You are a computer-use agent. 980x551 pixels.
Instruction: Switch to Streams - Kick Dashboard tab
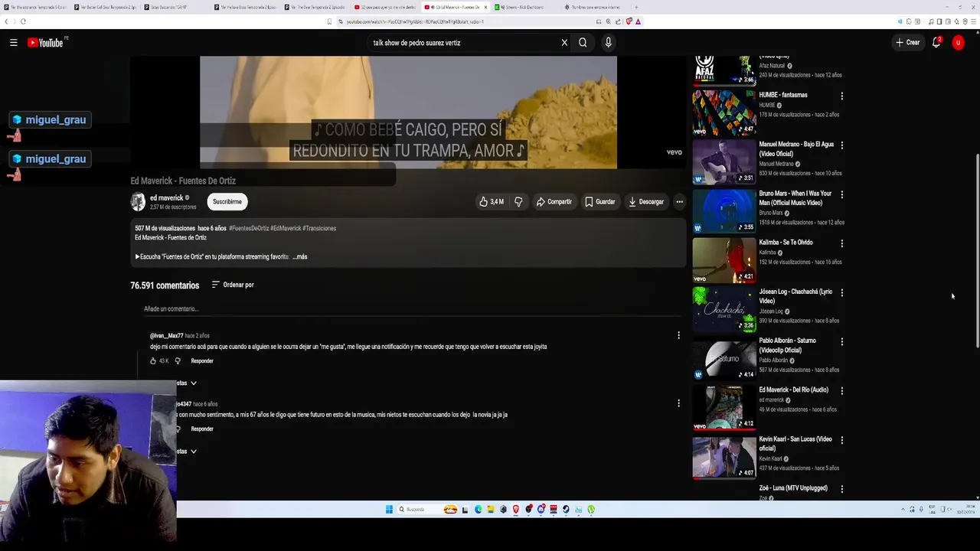(524, 7)
